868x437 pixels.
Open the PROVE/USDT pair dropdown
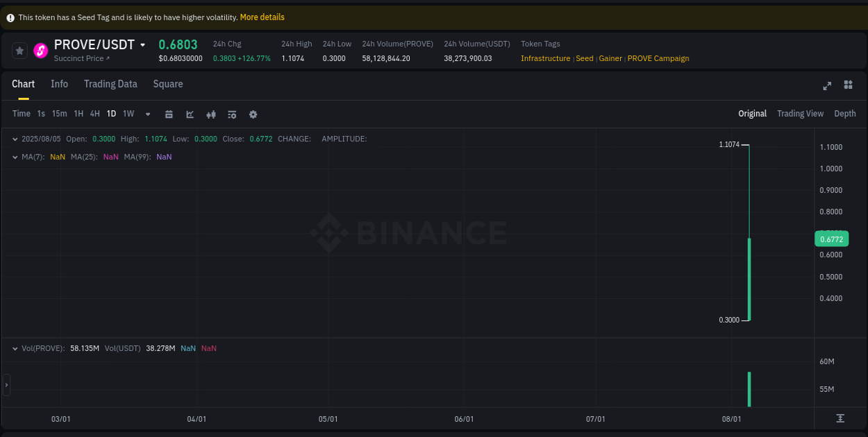tap(143, 44)
